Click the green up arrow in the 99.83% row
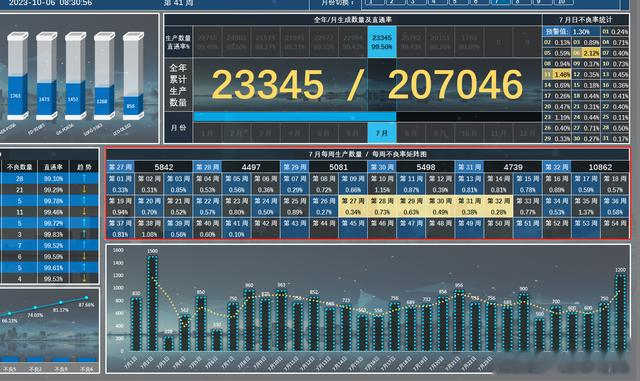This screenshot has height=381, width=640. (84, 234)
